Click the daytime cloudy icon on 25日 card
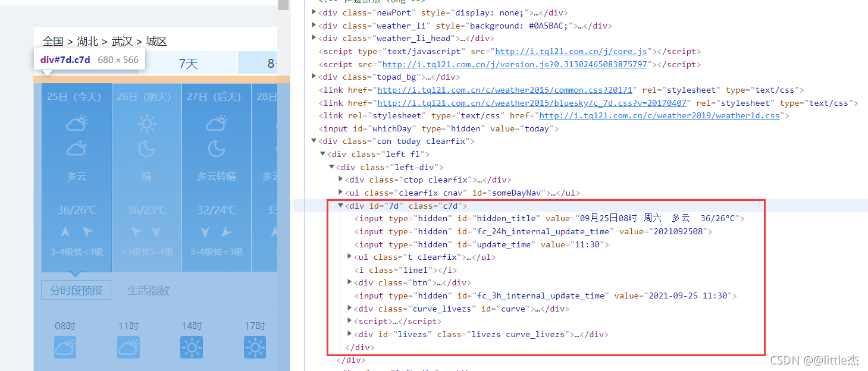The width and height of the screenshot is (868, 371). [x=76, y=124]
